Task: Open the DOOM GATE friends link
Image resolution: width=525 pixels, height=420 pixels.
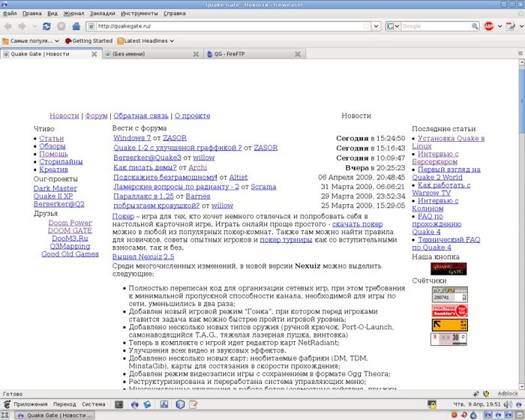Action: 70,230
